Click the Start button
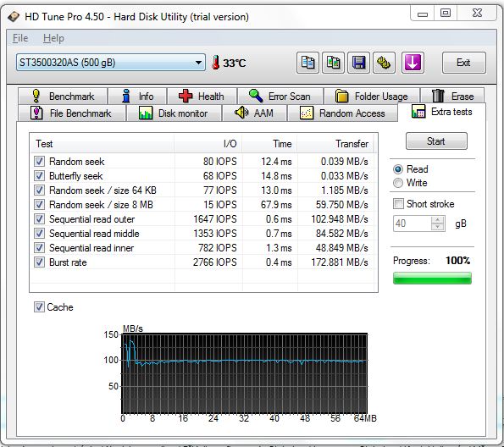The height and width of the screenshot is (447, 504). (436, 141)
